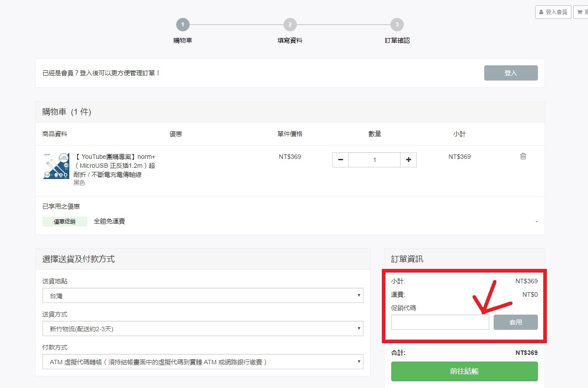588x388 pixels.
Task: Click the step 1 購物車 circle
Action: coord(182,25)
